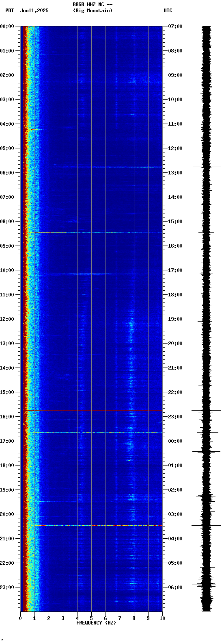Click the 0 Hz tick label on frequency axis
This screenshot has width=224, height=644.
pos(20,618)
